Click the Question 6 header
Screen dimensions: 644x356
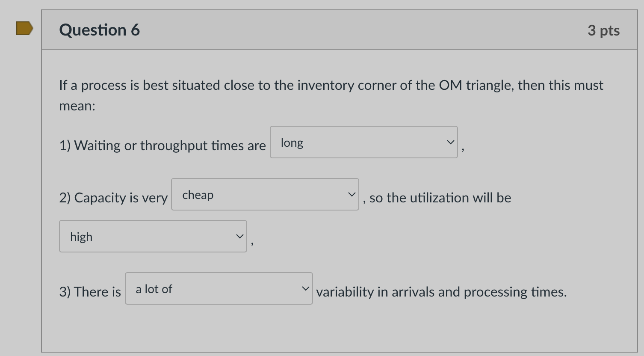[x=99, y=29]
